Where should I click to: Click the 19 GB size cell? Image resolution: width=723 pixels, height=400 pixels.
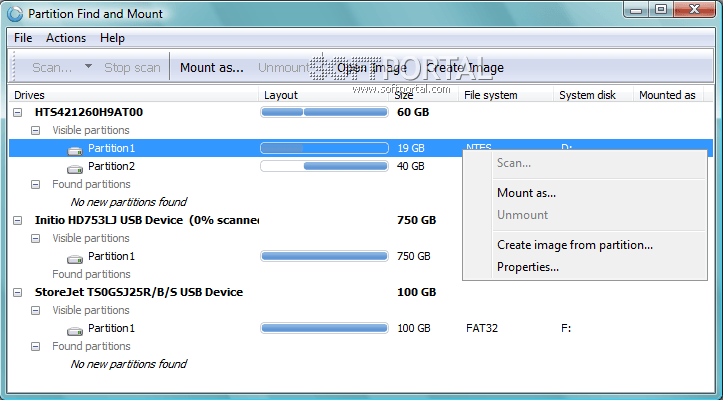click(410, 148)
